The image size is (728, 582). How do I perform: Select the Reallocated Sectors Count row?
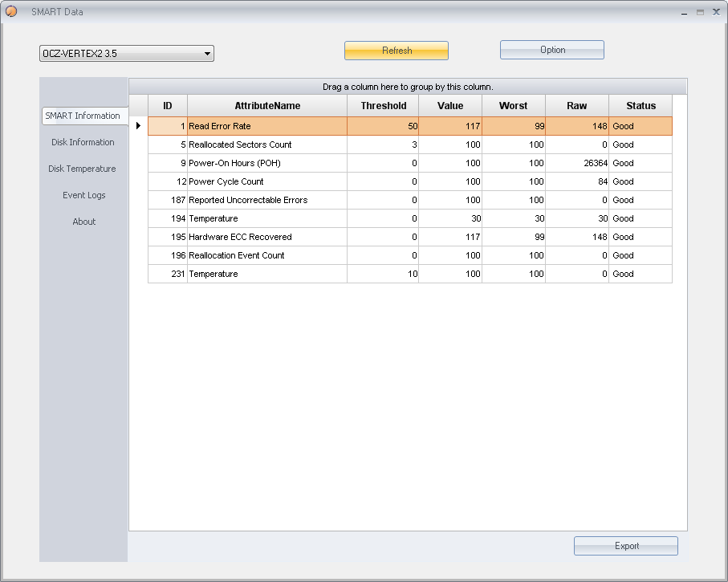click(x=410, y=144)
